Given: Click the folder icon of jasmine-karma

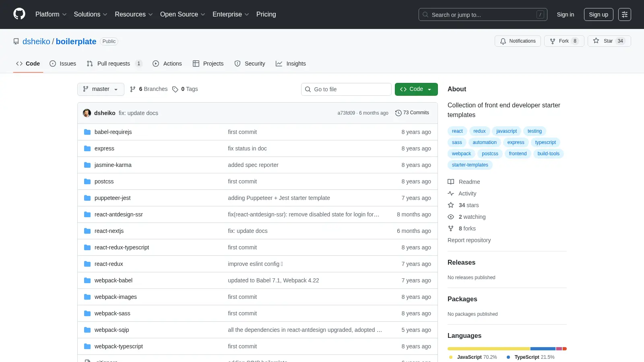Looking at the screenshot, I should coord(87,165).
